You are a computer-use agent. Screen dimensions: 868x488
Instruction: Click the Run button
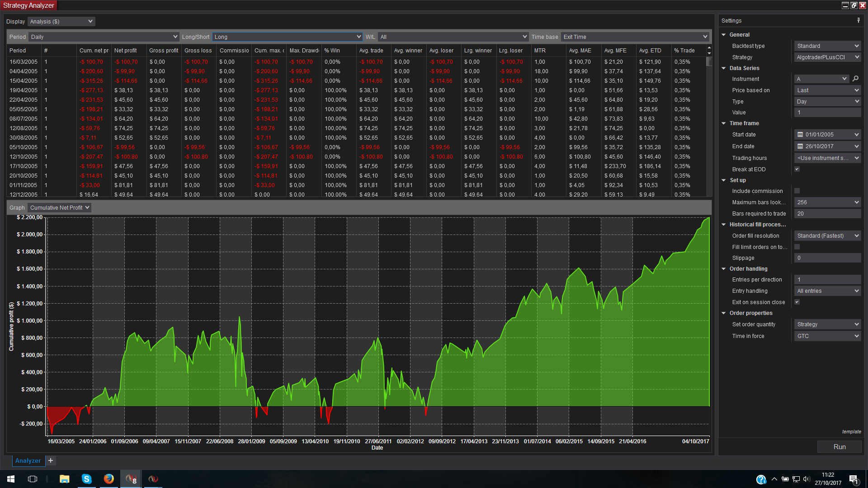coord(839,446)
